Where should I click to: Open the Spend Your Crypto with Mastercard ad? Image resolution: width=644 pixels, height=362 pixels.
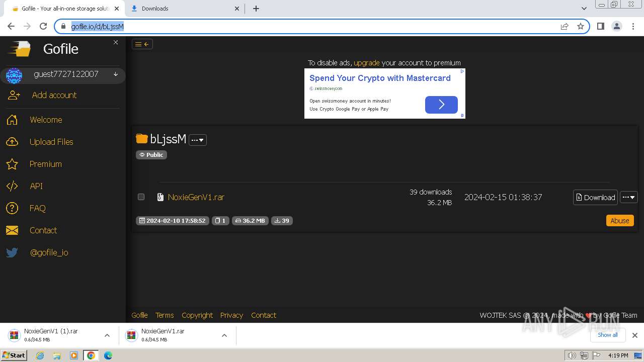pyautogui.click(x=380, y=78)
